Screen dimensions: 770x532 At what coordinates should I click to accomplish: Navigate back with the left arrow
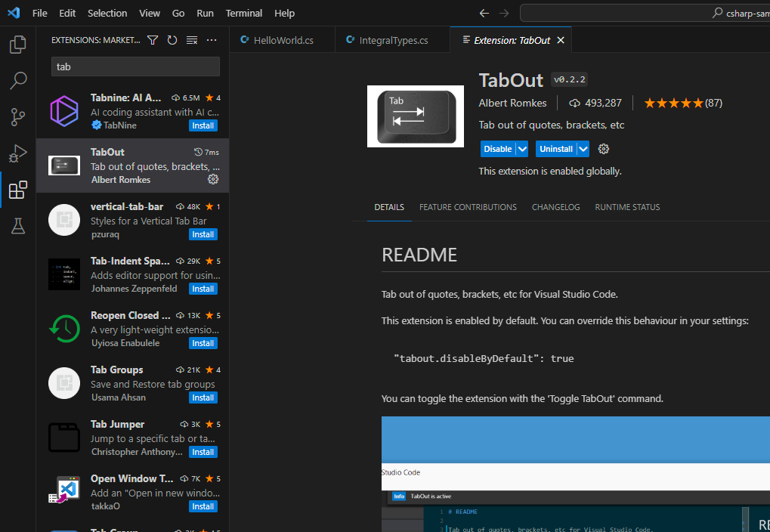[484, 14]
